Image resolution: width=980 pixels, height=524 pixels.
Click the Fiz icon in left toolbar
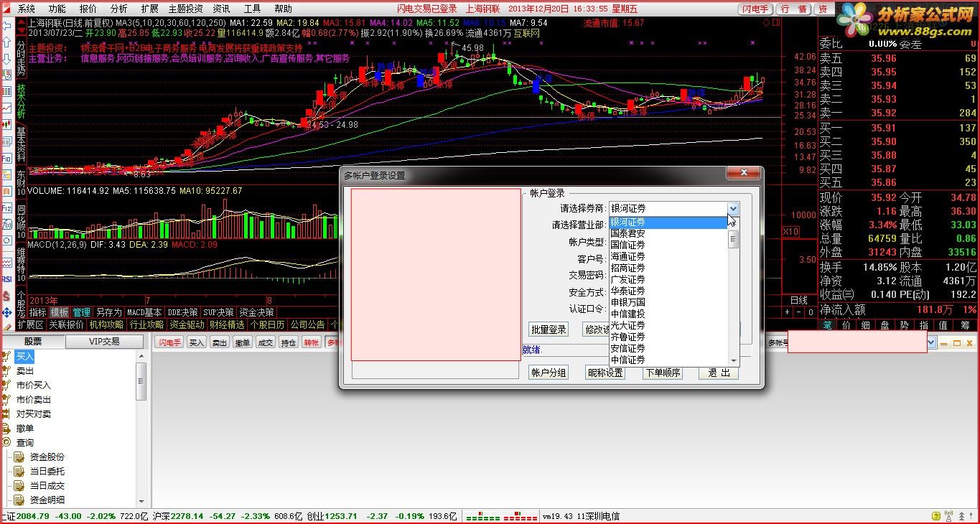[x=6, y=207]
